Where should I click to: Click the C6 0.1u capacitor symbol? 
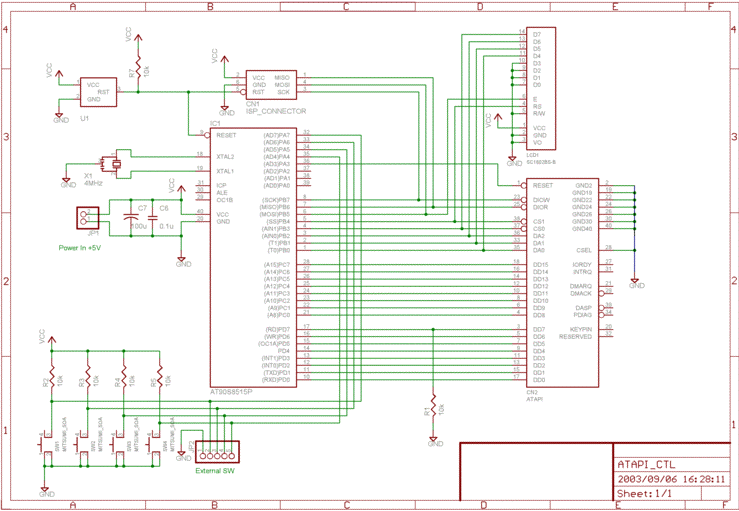tap(152, 218)
